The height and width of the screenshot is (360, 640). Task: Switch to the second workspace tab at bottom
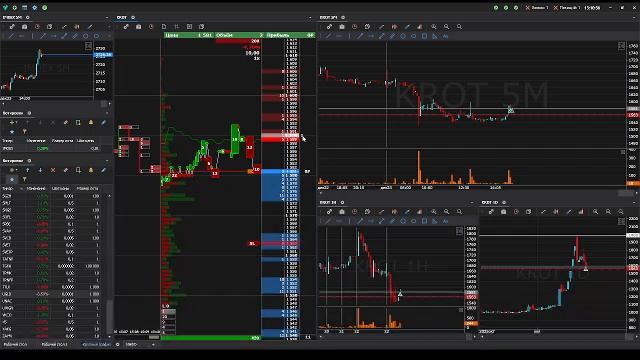point(54,344)
